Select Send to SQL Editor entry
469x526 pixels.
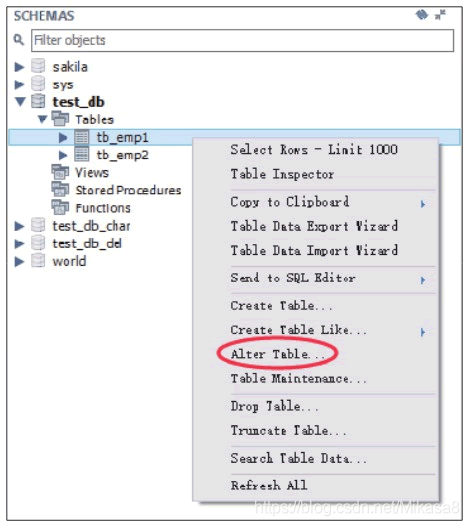[x=293, y=278]
